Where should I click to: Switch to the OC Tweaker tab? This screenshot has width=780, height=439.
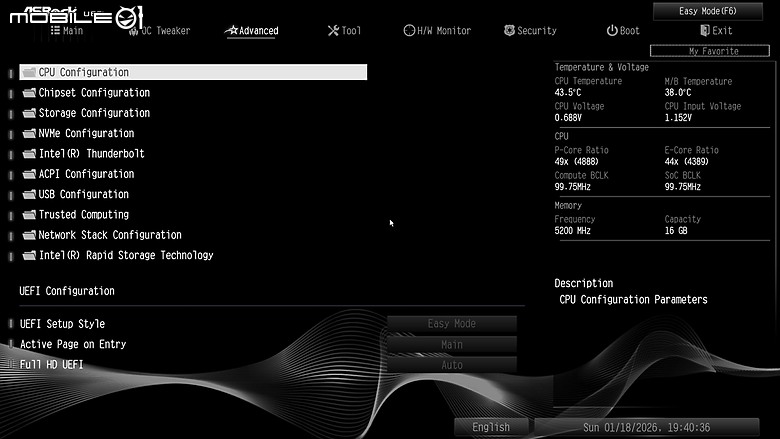click(160, 30)
